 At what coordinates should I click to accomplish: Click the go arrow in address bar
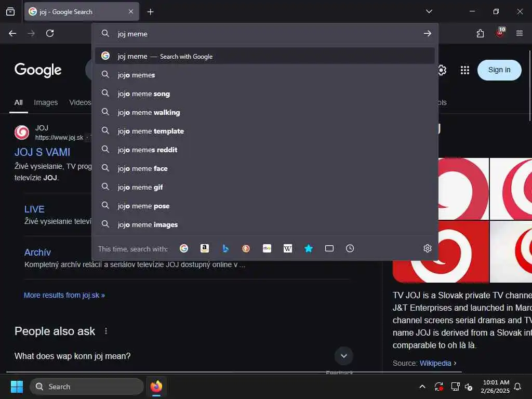(428, 33)
